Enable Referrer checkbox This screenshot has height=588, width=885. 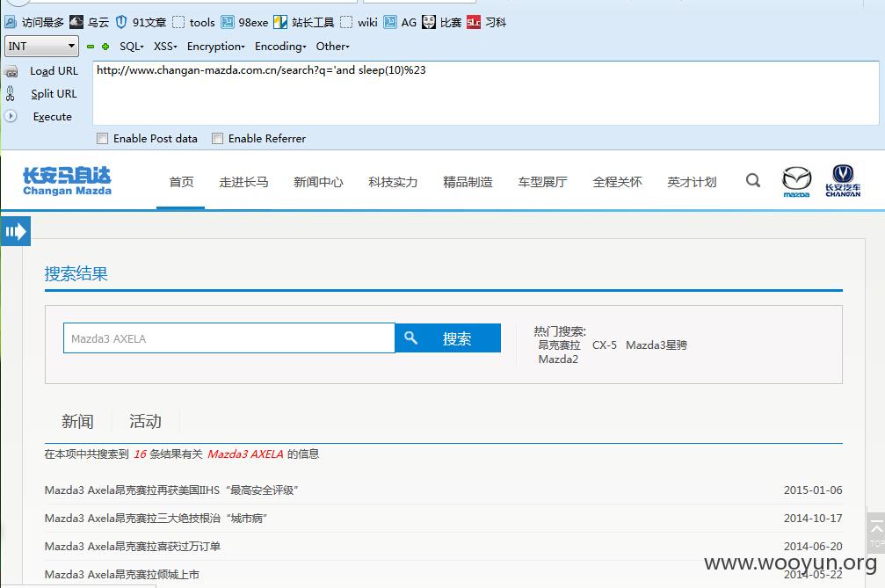217,138
